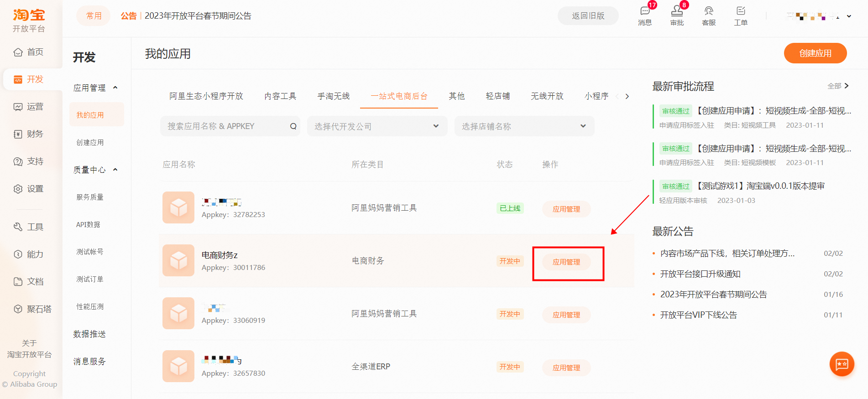Open the 客服 customer service icon

click(709, 16)
